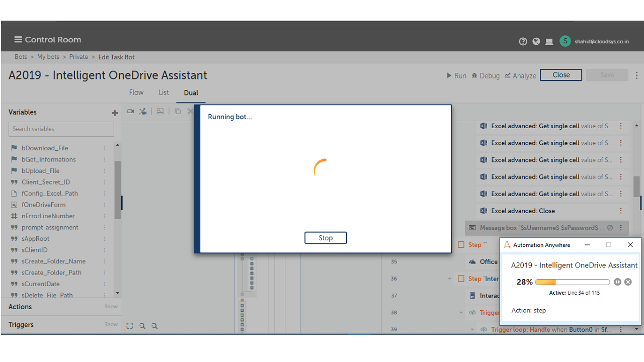Show the Actions panel
Viewport: 644px width, 362px height.
pyautogui.click(x=111, y=307)
